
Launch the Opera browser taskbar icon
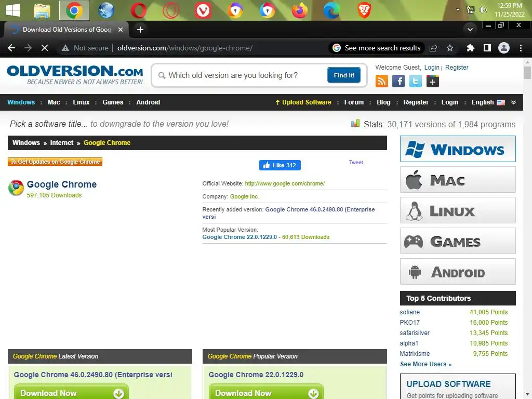pos(139,10)
